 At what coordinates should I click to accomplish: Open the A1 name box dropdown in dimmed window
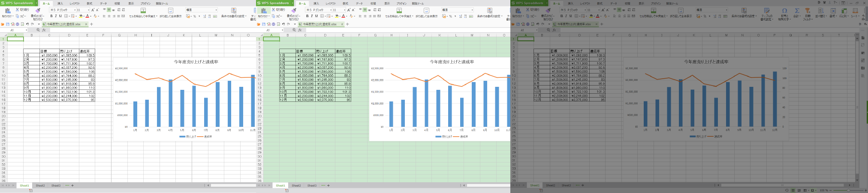tap(537, 30)
